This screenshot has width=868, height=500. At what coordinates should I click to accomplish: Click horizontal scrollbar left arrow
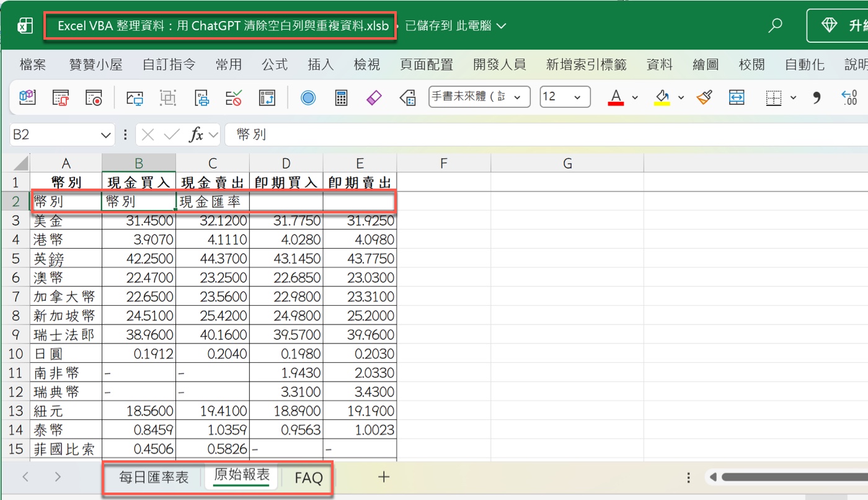point(713,477)
